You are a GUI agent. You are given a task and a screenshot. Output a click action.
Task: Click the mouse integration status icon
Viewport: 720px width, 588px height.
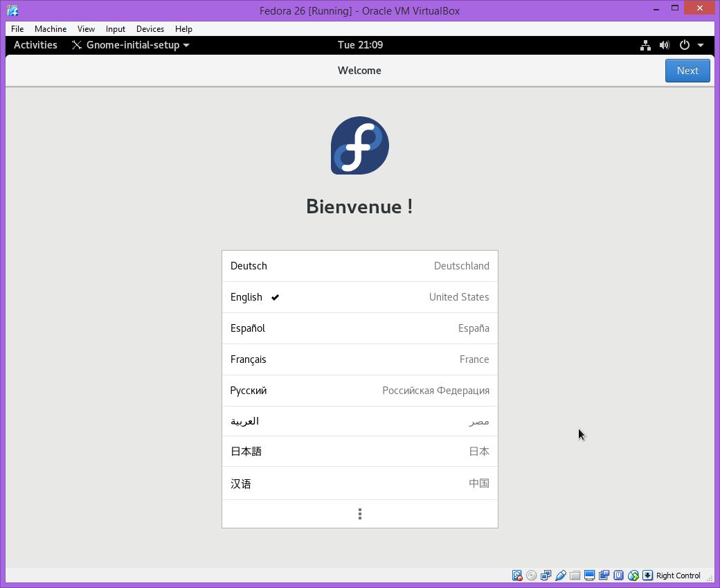point(633,576)
